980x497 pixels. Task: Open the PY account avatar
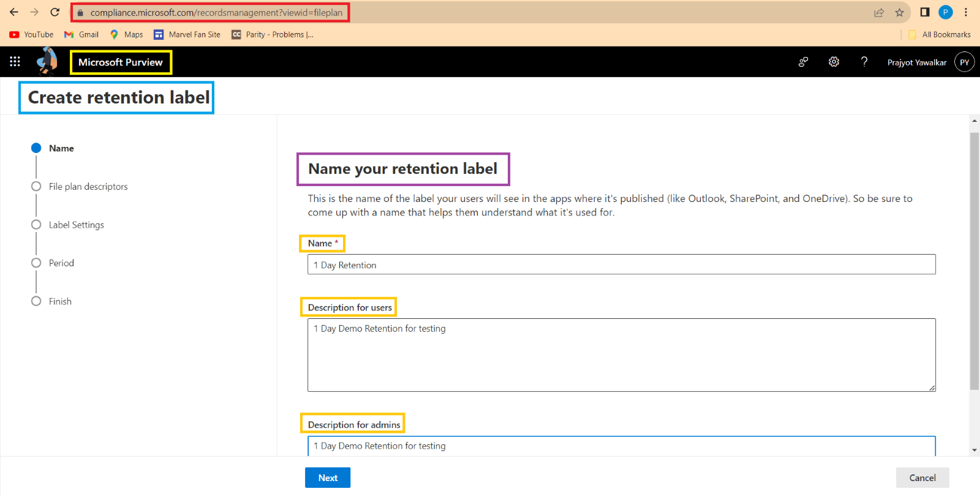(964, 62)
